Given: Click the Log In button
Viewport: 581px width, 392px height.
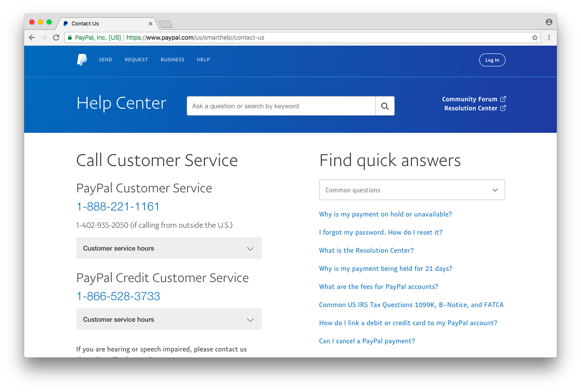Looking at the screenshot, I should click(492, 60).
